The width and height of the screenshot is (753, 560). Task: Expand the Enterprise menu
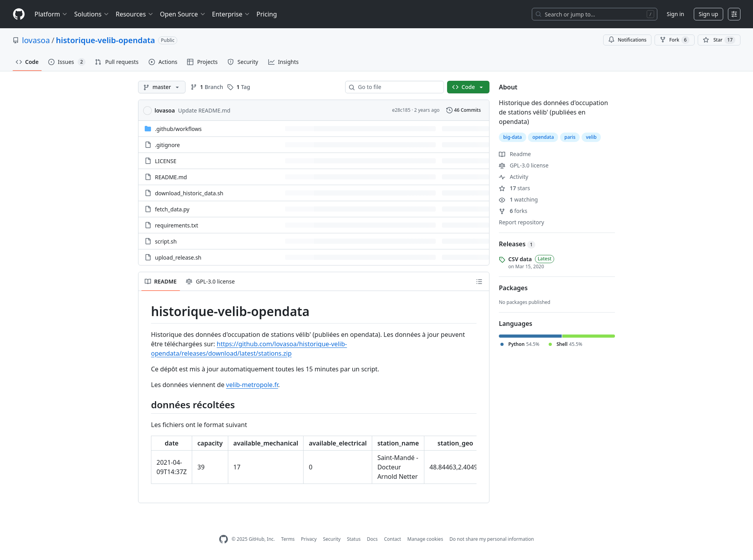point(231,14)
